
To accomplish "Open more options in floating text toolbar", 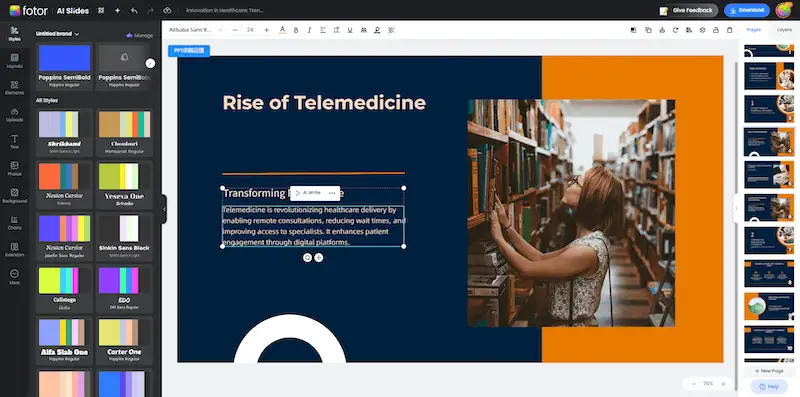I will click(x=332, y=193).
